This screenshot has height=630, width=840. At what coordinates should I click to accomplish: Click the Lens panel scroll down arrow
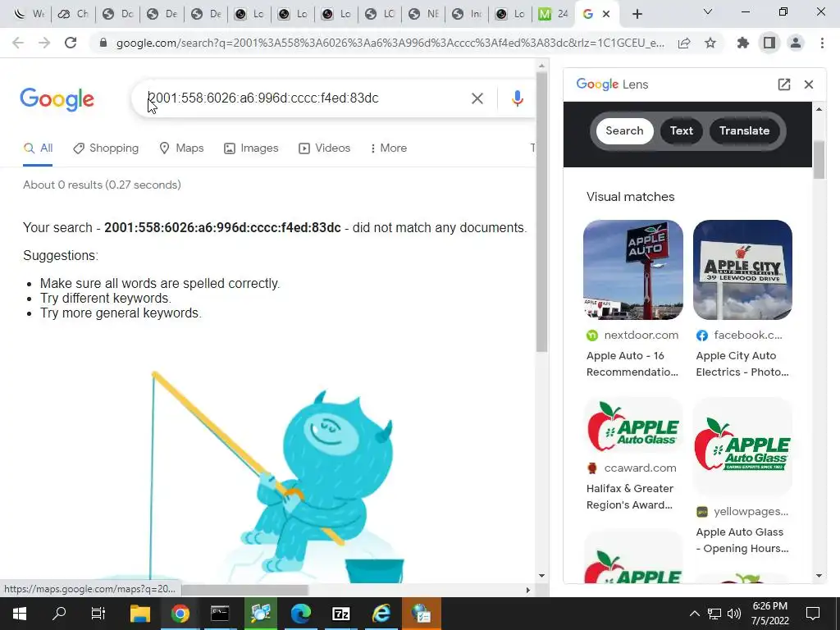click(x=819, y=576)
